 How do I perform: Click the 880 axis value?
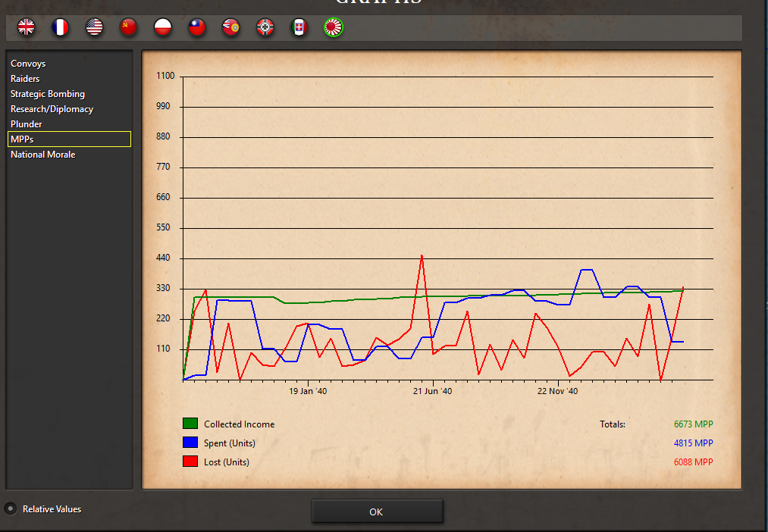tap(163, 136)
